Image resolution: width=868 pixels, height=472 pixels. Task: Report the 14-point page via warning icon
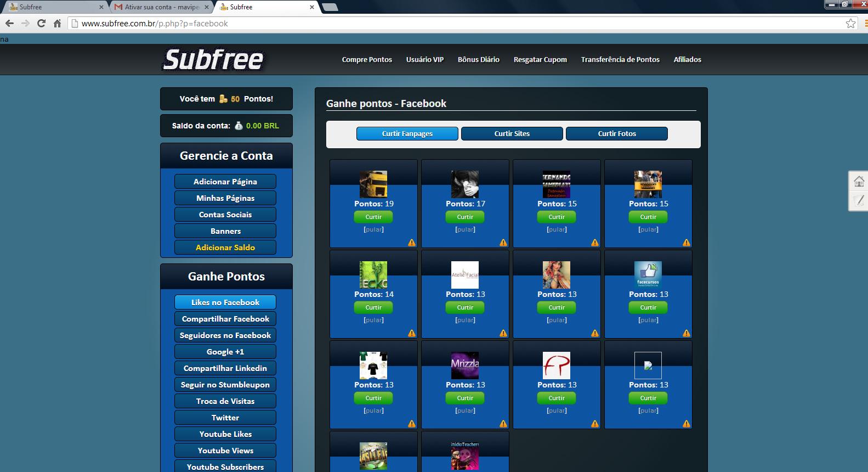coord(412,333)
